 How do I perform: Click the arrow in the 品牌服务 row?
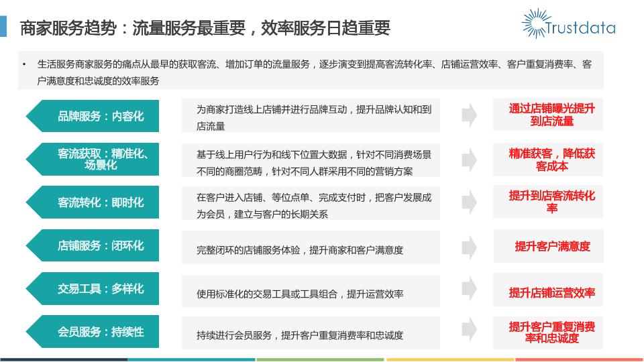click(469, 115)
